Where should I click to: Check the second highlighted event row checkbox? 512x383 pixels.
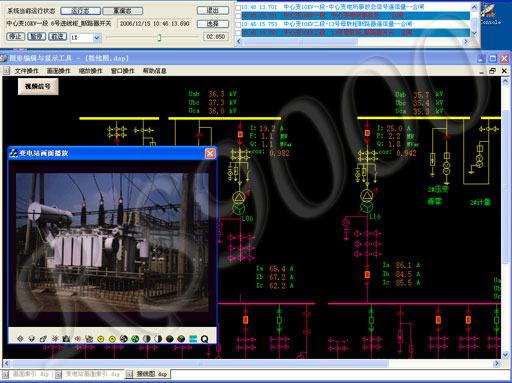238,16
